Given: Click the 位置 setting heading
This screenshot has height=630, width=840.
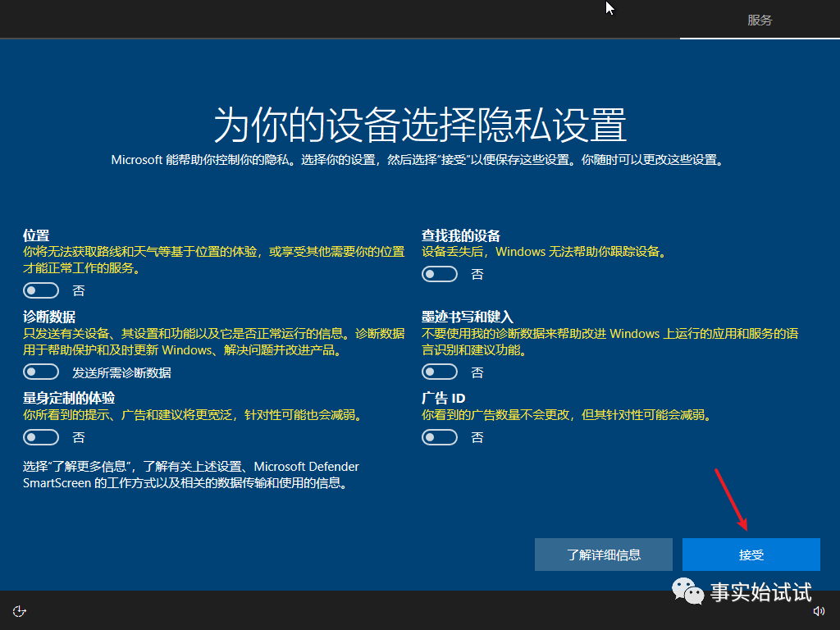Looking at the screenshot, I should [x=36, y=235].
